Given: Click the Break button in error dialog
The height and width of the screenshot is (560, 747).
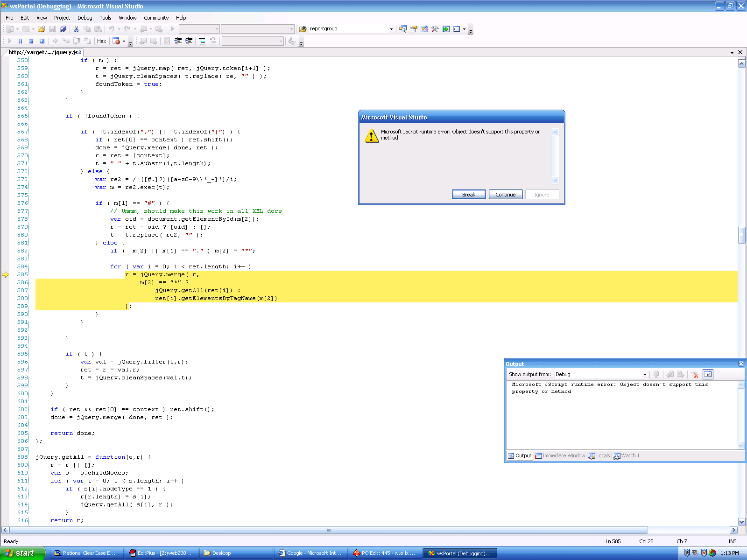Looking at the screenshot, I should click(x=468, y=195).
